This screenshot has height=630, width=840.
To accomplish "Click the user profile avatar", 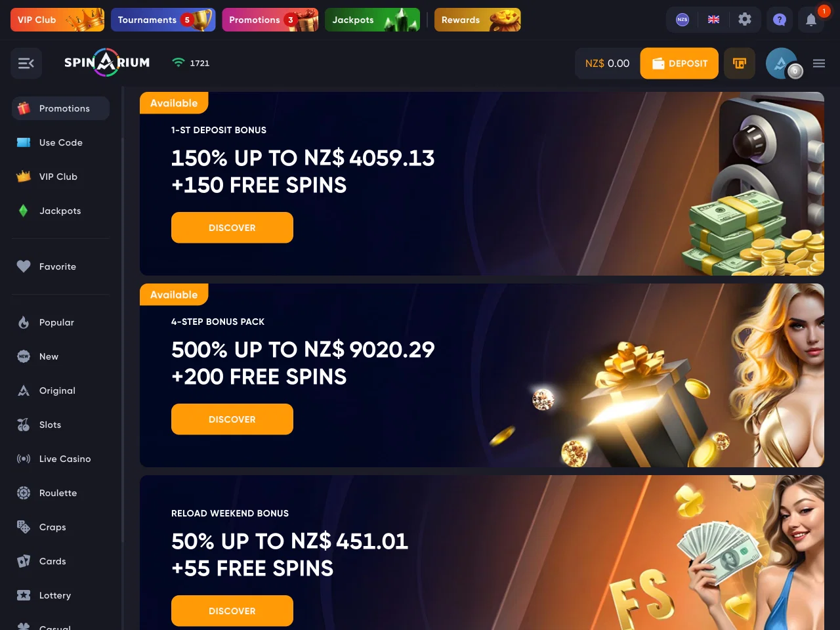I will click(782, 64).
